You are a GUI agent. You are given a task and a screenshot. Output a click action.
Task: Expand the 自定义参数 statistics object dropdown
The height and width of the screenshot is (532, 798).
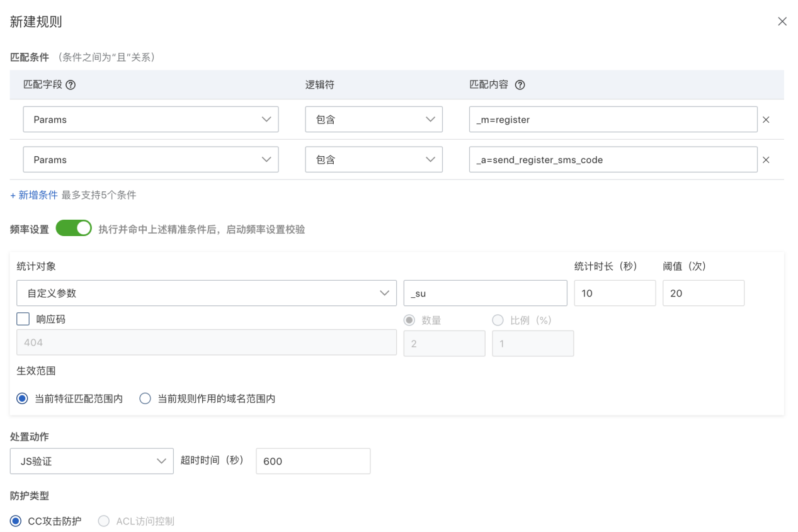(207, 293)
